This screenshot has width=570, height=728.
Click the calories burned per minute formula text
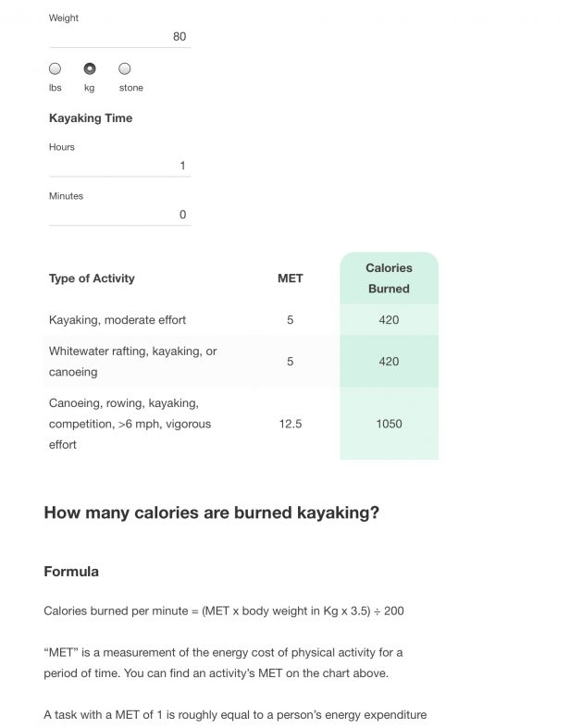224,611
